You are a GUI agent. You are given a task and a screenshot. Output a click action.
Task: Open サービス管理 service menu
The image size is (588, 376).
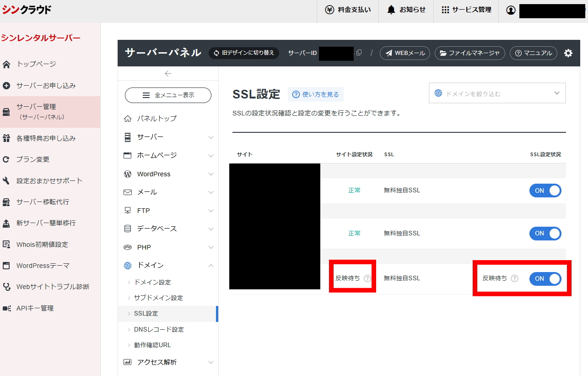(x=466, y=10)
